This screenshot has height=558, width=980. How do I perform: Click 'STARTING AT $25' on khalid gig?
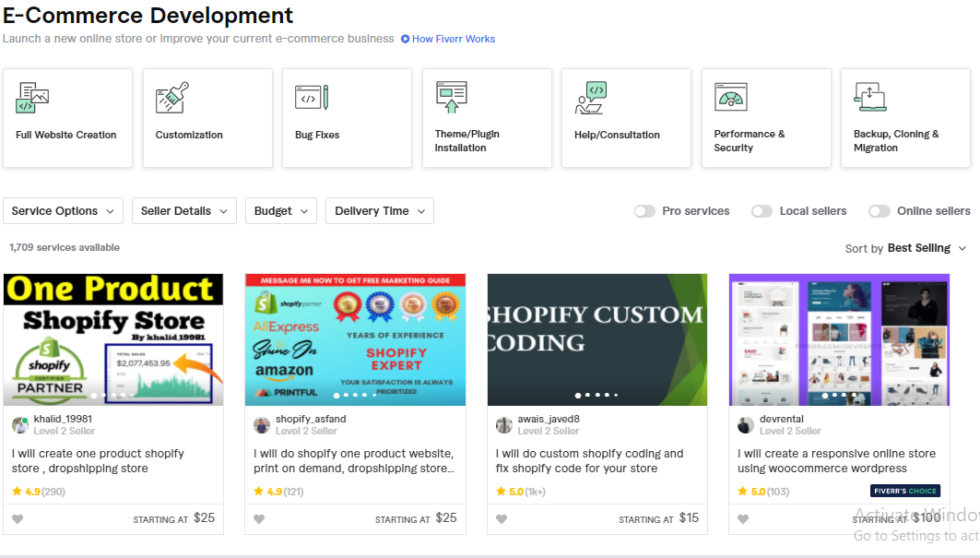pos(173,518)
